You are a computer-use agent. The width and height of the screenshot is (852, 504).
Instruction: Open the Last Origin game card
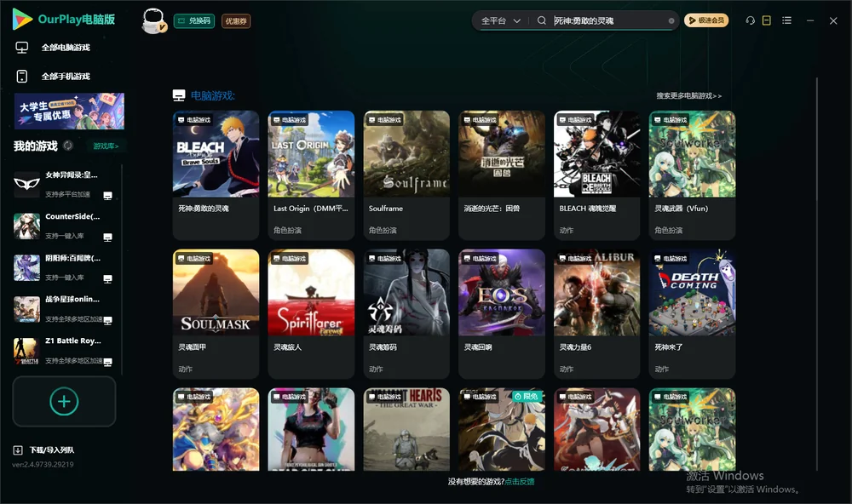tap(311, 175)
